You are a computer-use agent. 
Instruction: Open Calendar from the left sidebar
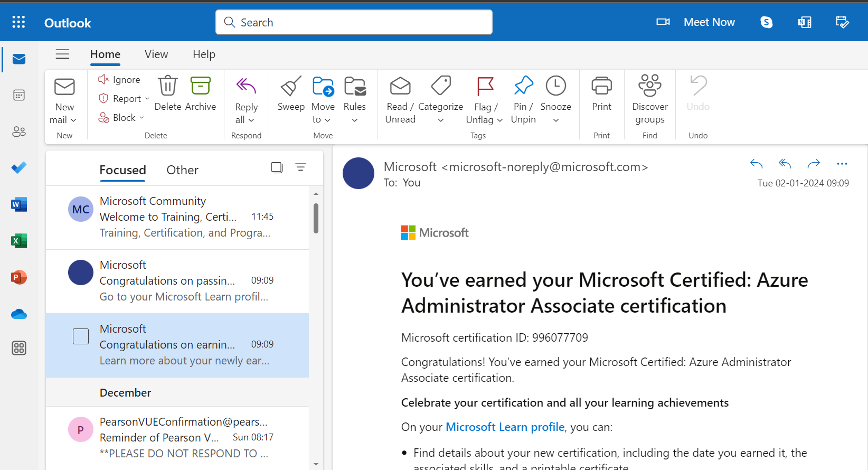click(19, 95)
